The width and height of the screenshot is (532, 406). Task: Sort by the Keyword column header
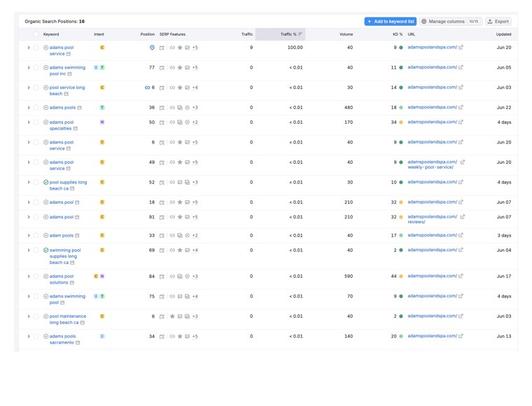tap(51, 34)
